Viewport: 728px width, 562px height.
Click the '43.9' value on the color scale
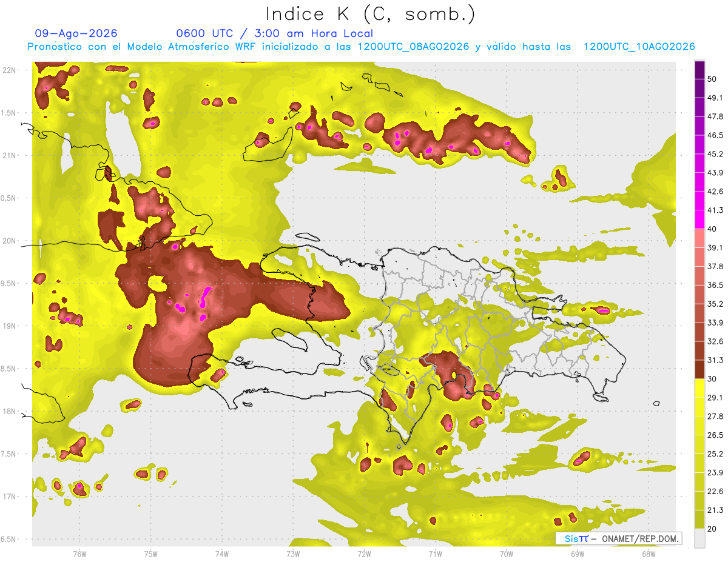715,173
